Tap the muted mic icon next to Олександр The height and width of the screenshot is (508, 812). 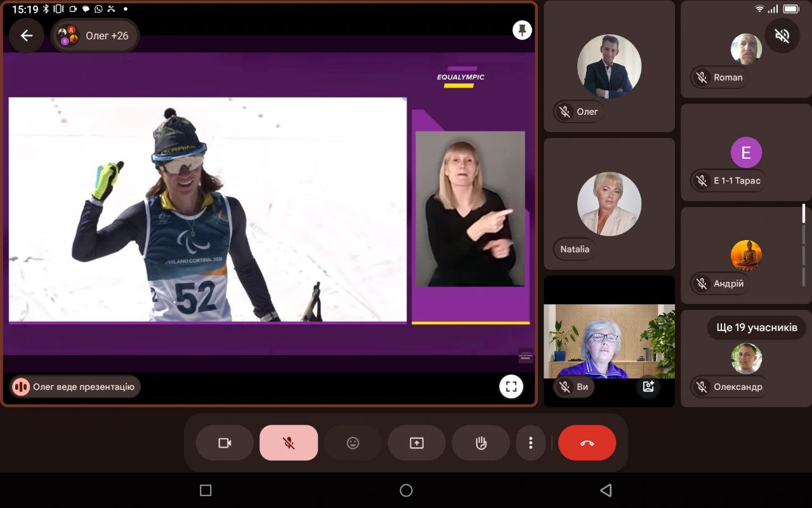tap(702, 387)
